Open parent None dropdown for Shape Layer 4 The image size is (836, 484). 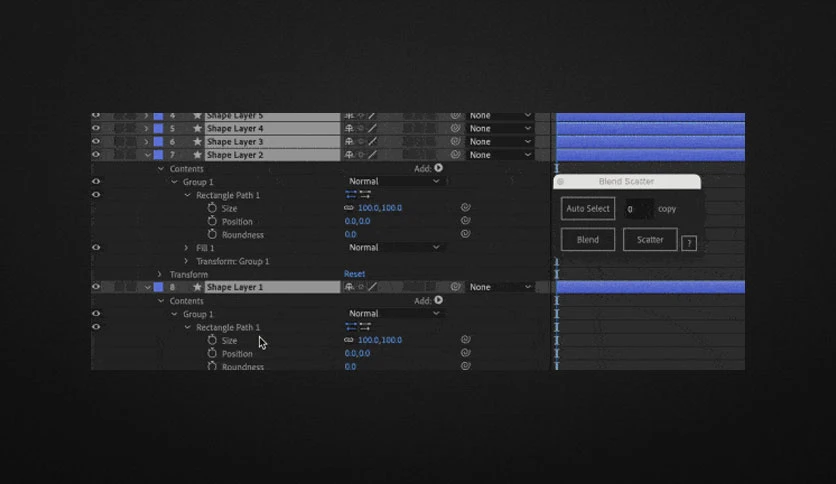point(500,128)
